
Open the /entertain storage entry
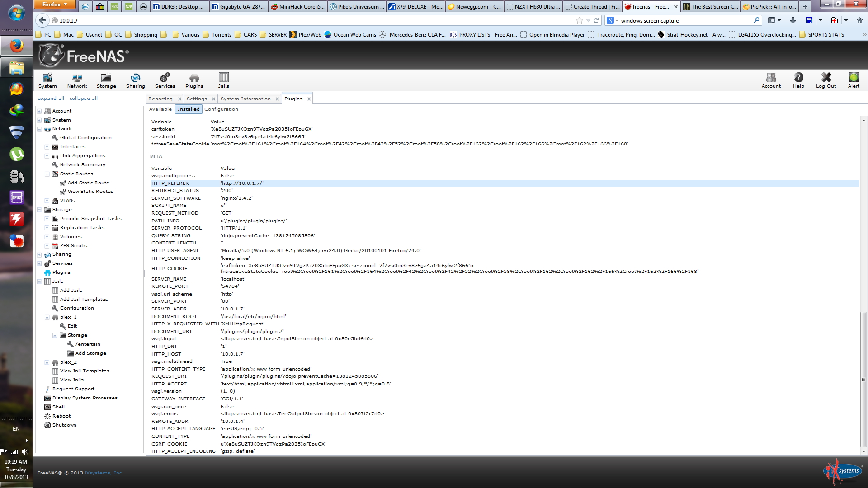pyautogui.click(x=88, y=344)
